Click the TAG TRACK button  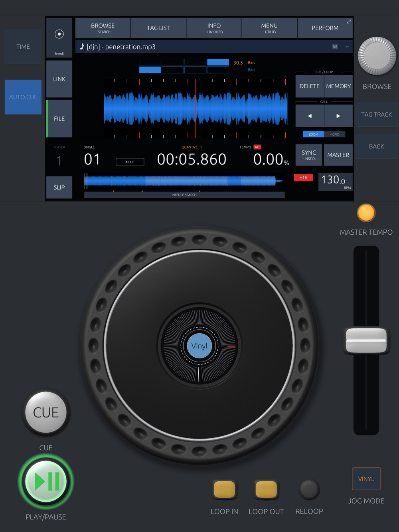(377, 115)
